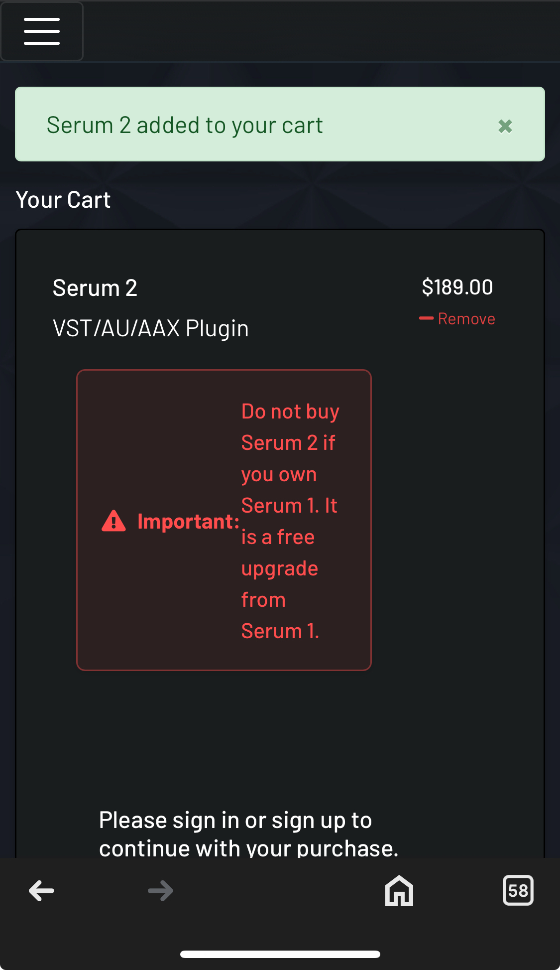560x970 pixels.
Task: Open the hamburger navigation menu
Action: click(42, 31)
